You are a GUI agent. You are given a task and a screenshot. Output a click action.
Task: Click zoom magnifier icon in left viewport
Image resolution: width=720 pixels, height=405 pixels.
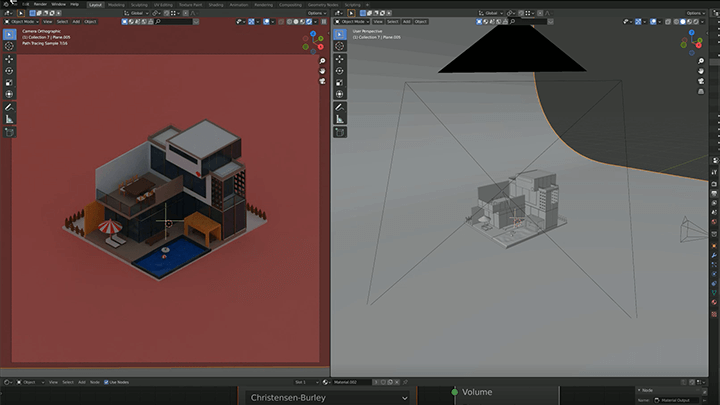[322, 61]
